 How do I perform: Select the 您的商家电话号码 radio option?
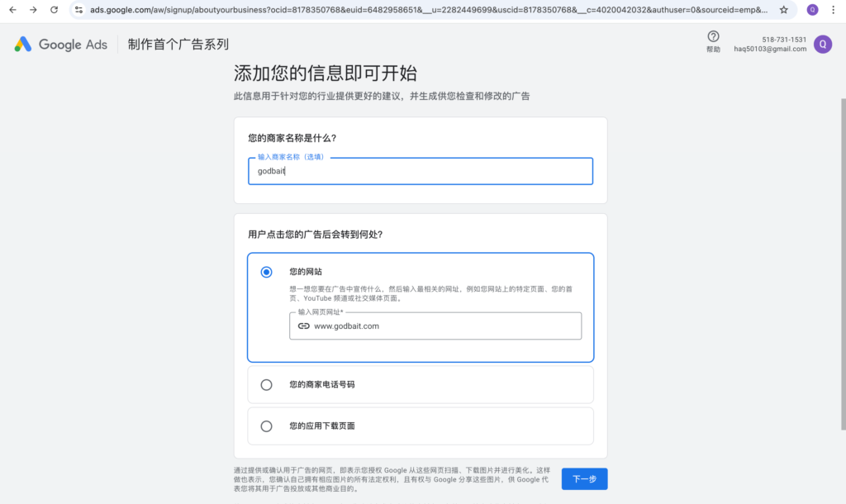(266, 384)
